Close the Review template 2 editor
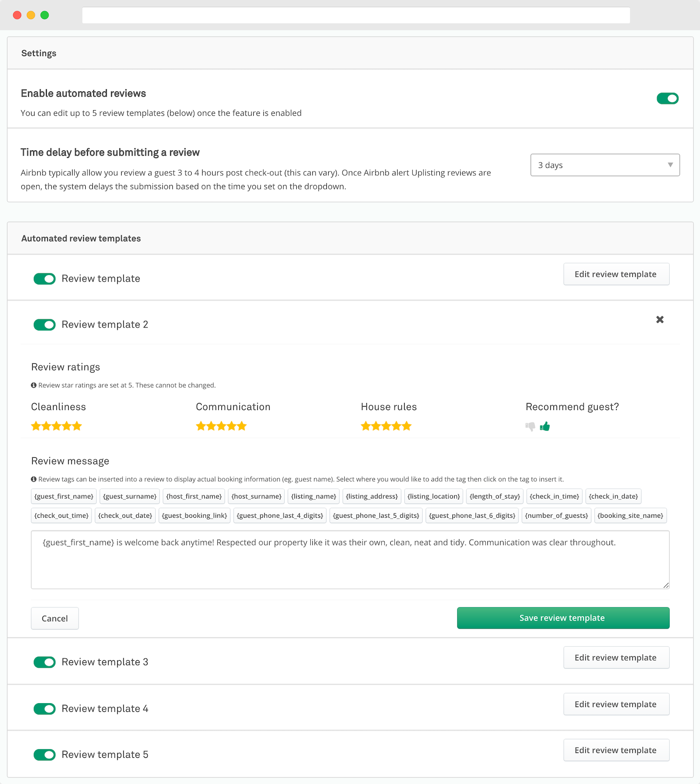This screenshot has width=700, height=784. [x=660, y=320]
